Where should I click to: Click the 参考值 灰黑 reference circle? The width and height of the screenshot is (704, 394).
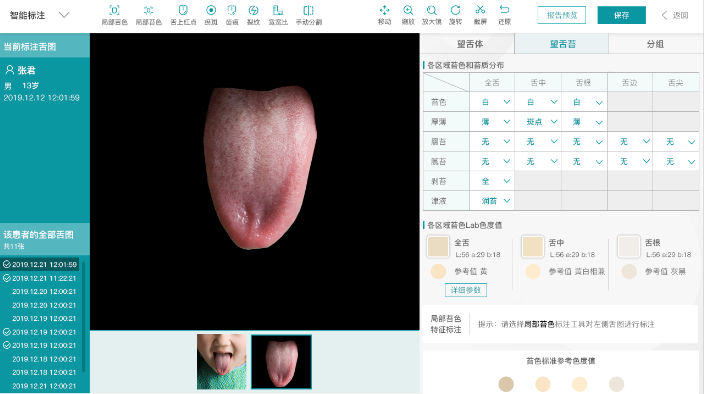pyautogui.click(x=629, y=271)
